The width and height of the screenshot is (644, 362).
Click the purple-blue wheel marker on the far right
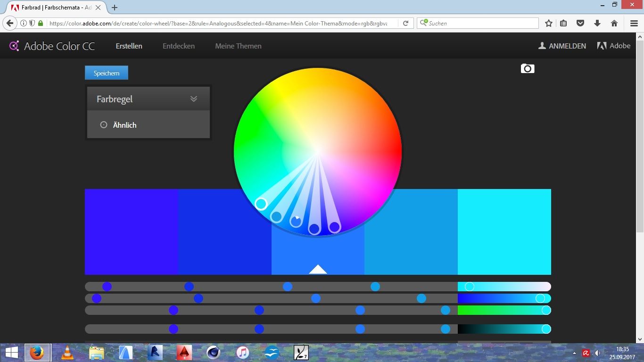334,227
